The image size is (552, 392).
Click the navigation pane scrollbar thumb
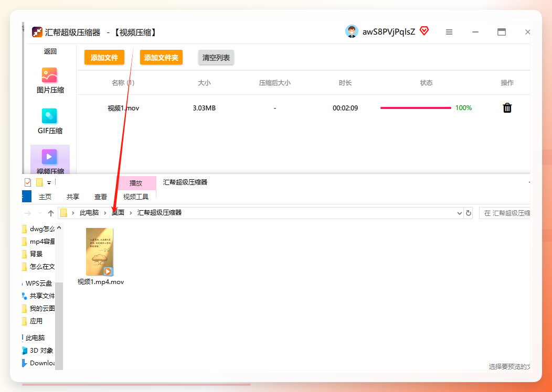coord(59,325)
